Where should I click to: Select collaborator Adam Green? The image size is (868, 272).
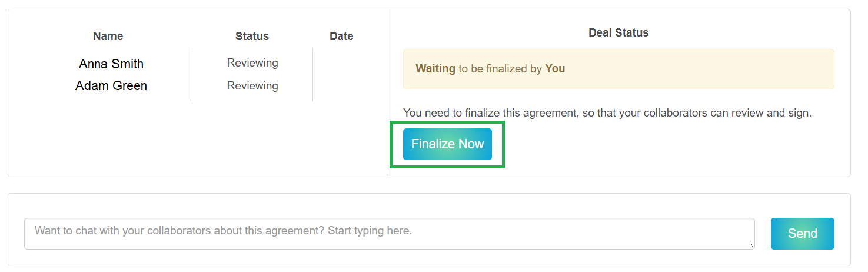pos(111,86)
